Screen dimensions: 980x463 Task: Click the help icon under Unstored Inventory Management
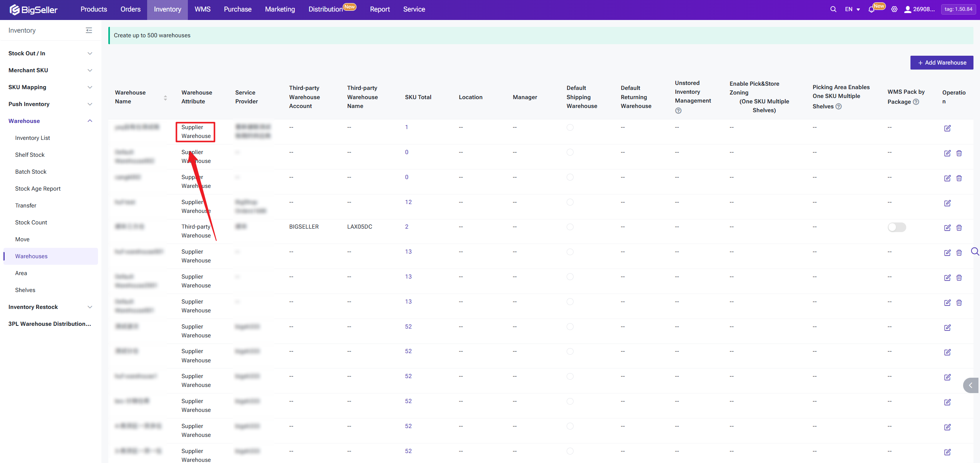pos(678,111)
